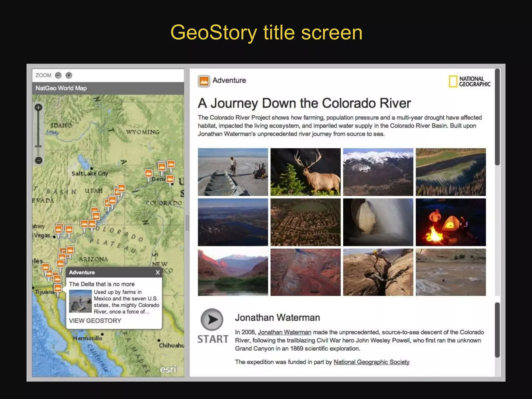Click the START label under the play button
This screenshot has height=399, width=532.
pyautogui.click(x=213, y=339)
